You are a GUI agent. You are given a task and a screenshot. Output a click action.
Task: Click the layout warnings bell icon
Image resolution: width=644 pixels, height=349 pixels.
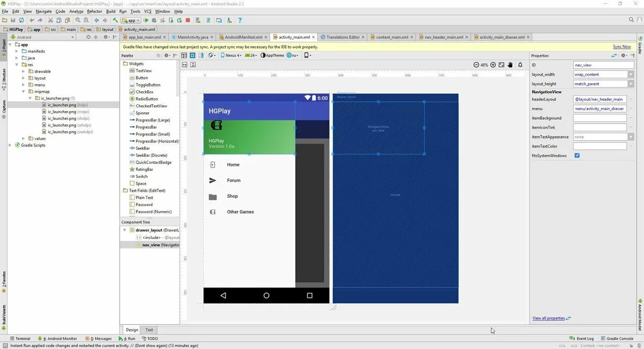click(519, 64)
